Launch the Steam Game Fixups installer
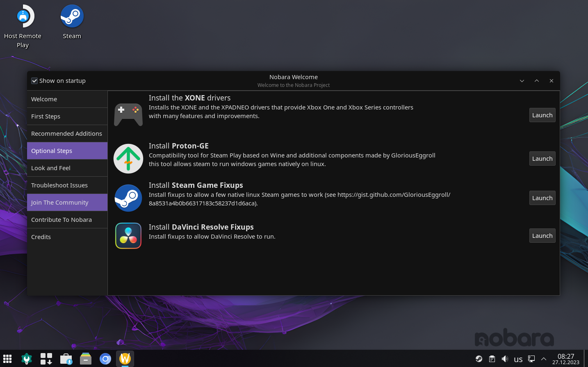588x367 pixels. 542,198
